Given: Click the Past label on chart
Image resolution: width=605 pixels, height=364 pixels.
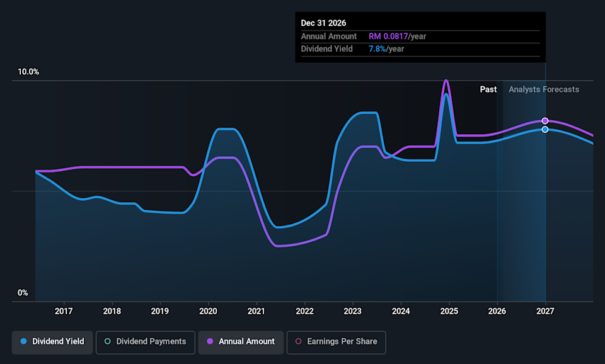Looking at the screenshot, I should click(x=488, y=89).
